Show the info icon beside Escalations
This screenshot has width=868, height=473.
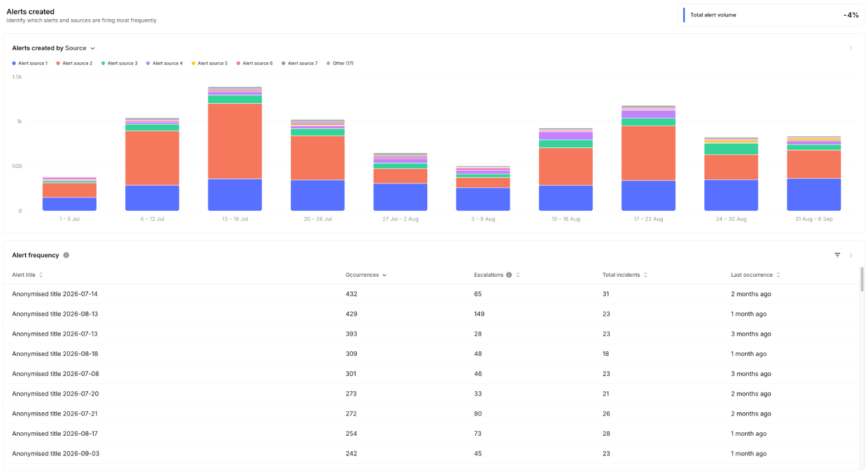(509, 275)
